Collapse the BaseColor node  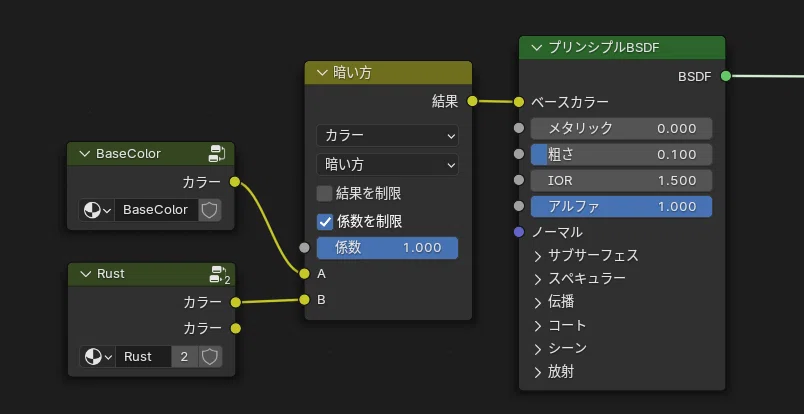click(85, 154)
